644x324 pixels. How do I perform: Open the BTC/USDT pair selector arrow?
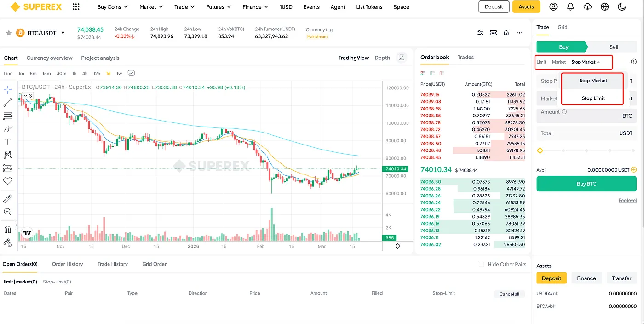63,33
